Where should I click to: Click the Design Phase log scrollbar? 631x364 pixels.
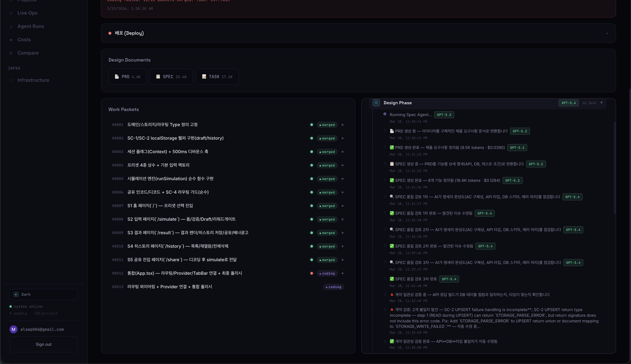pos(615,168)
